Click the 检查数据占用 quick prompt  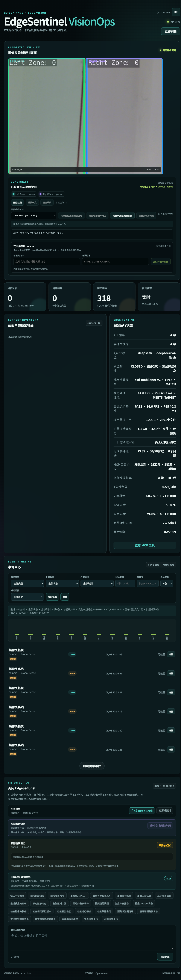click(x=104, y=912)
